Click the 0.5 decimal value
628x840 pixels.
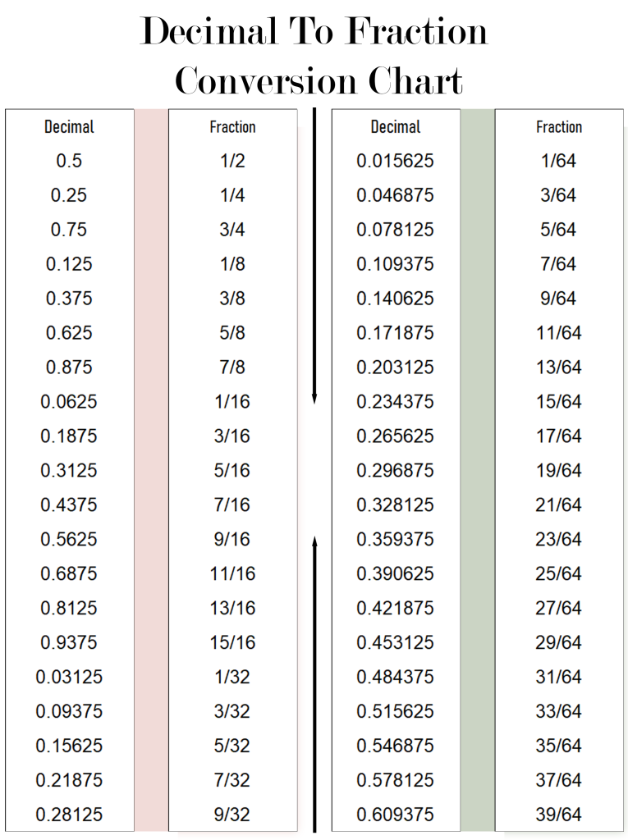[x=69, y=161]
